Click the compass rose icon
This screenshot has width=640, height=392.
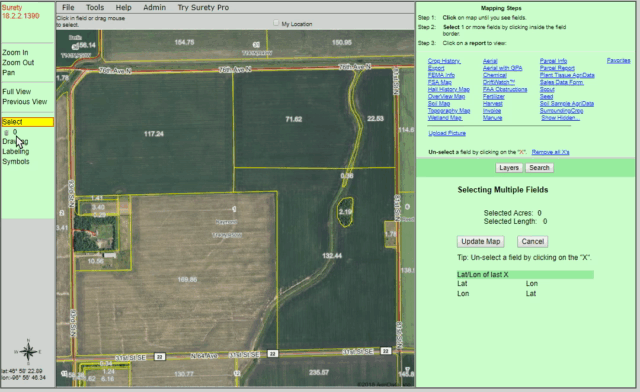tap(28, 352)
